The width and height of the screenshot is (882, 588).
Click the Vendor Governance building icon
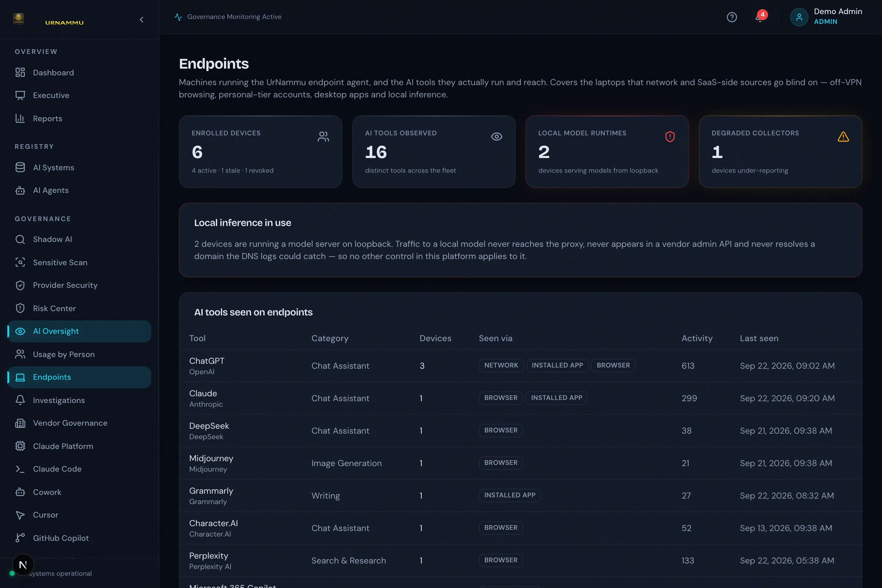click(20, 423)
